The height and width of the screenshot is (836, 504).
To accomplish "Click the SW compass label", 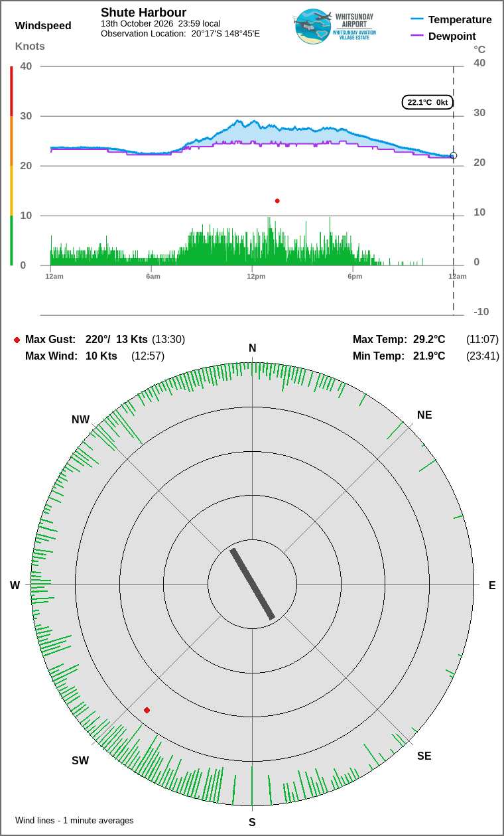I will coord(80,761).
